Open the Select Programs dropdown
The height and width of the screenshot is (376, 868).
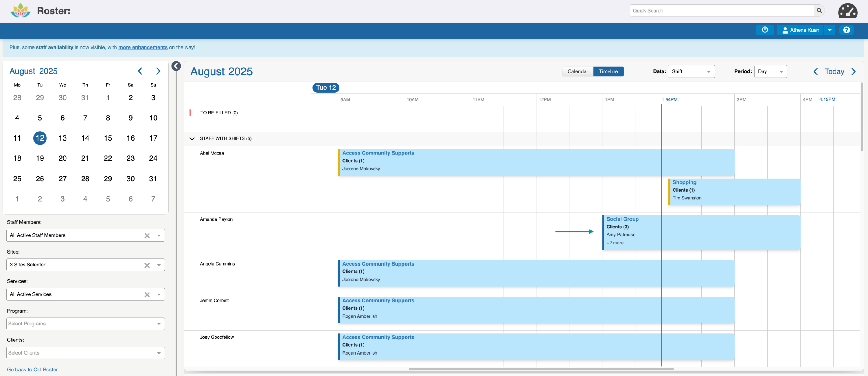coord(86,324)
